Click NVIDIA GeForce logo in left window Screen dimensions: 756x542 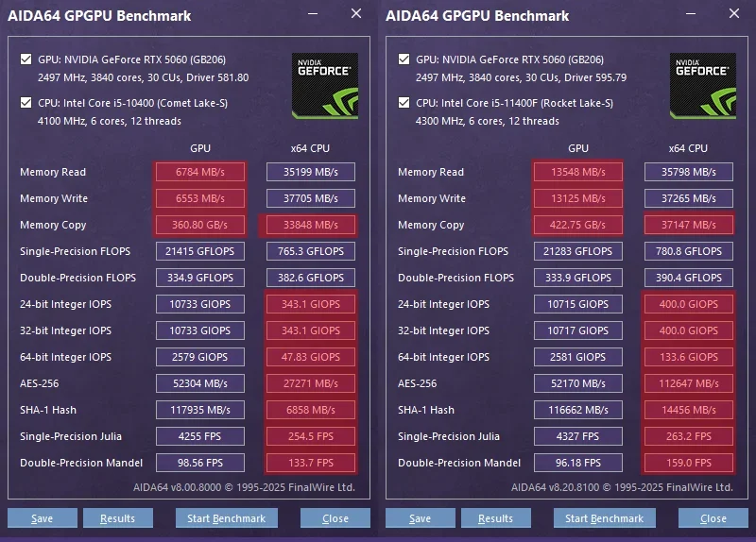[325, 86]
